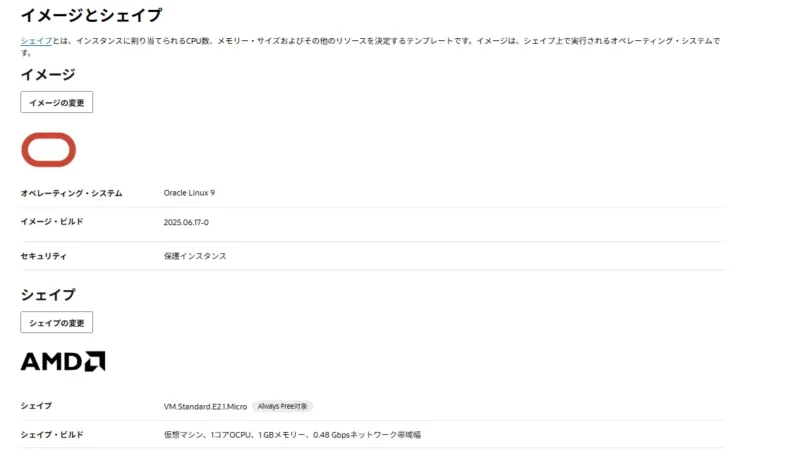The height and width of the screenshot is (456, 800).
Task: Click the イメージの変更 button
Action: click(57, 103)
